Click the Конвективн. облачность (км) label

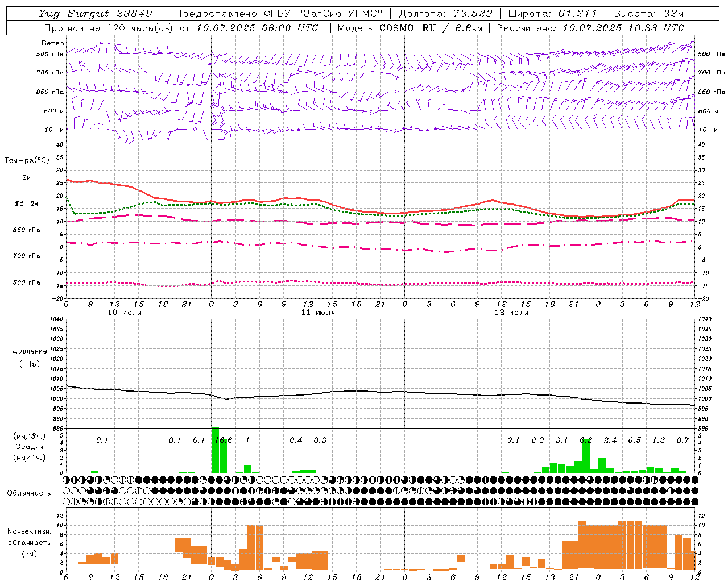(29, 542)
